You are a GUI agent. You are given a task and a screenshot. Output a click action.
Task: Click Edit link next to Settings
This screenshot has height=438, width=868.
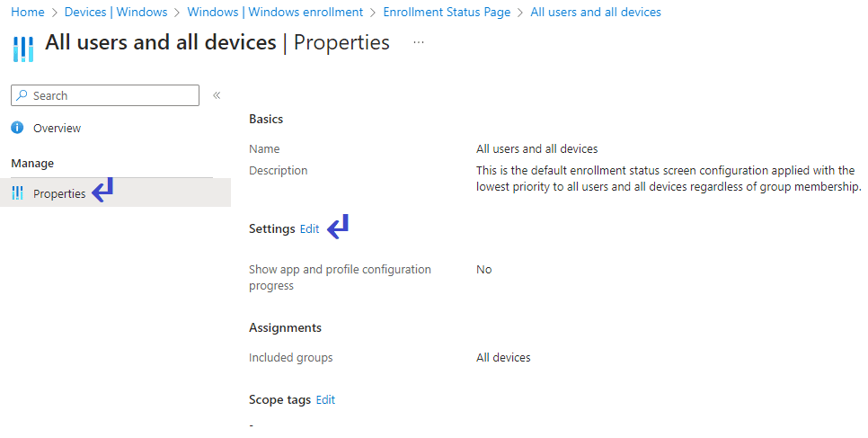pos(309,229)
